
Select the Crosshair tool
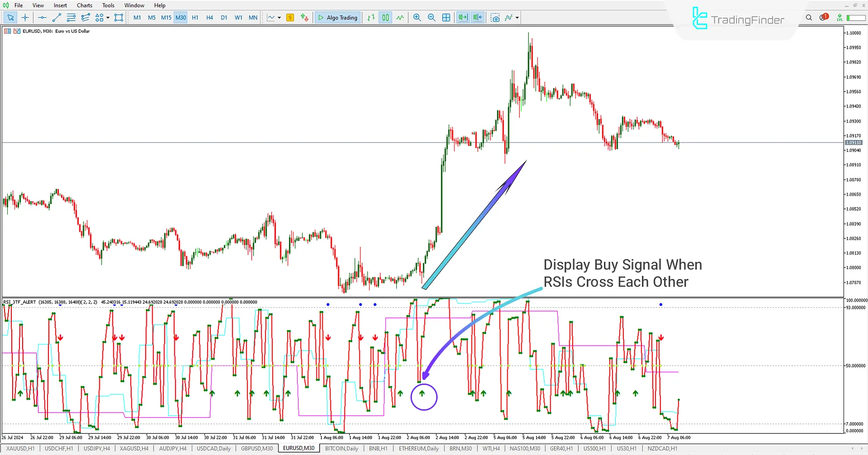(25, 18)
